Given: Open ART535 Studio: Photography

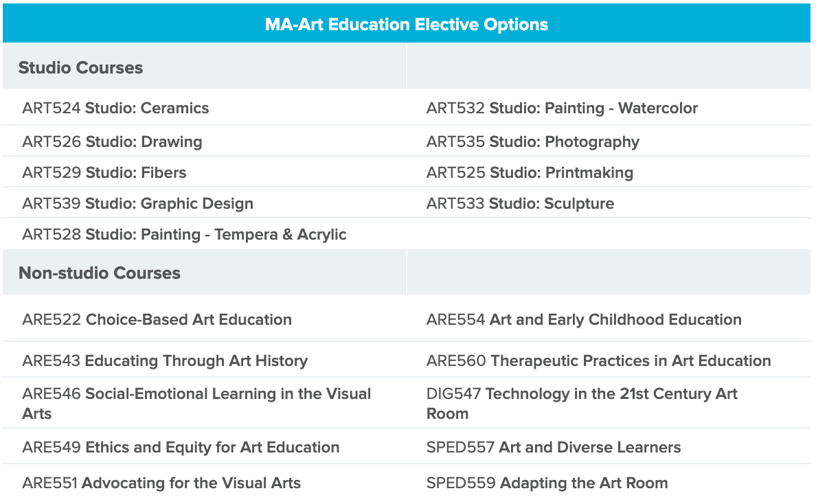Looking at the screenshot, I should tap(533, 141).
